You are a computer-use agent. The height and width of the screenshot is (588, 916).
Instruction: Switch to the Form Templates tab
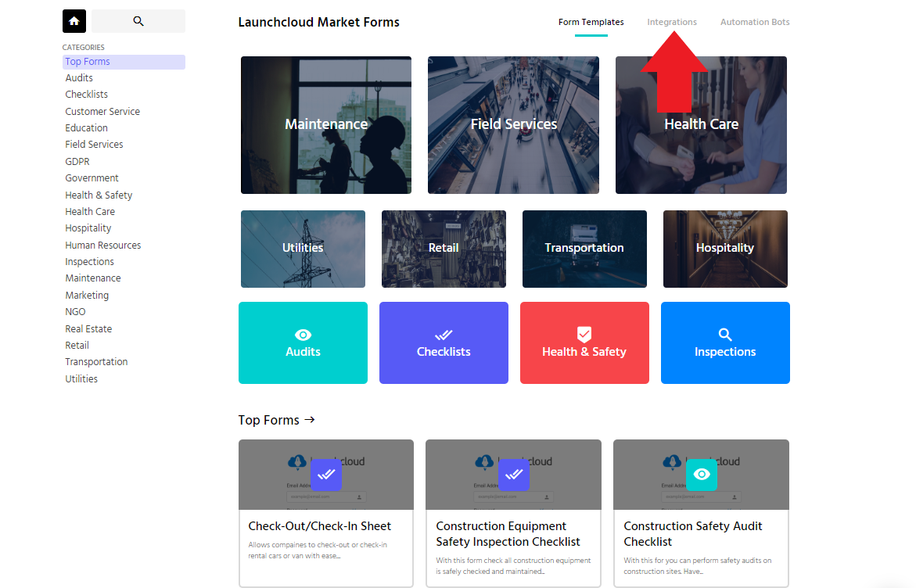591,22
